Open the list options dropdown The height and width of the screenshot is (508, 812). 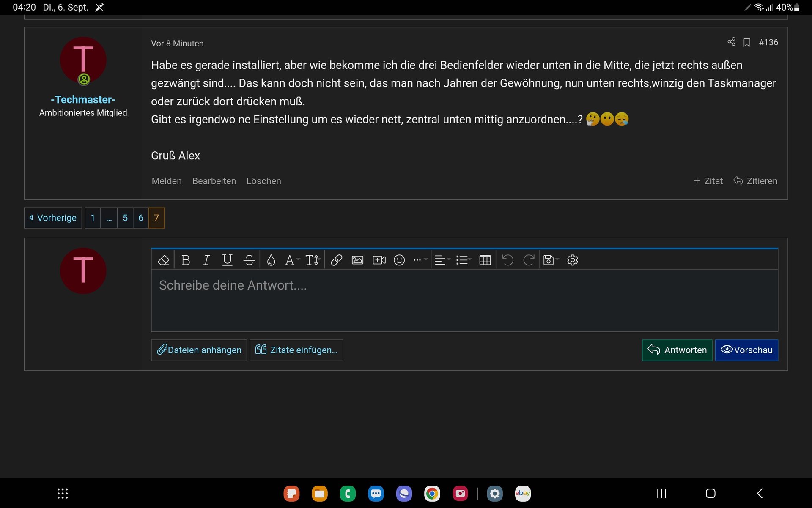(464, 260)
